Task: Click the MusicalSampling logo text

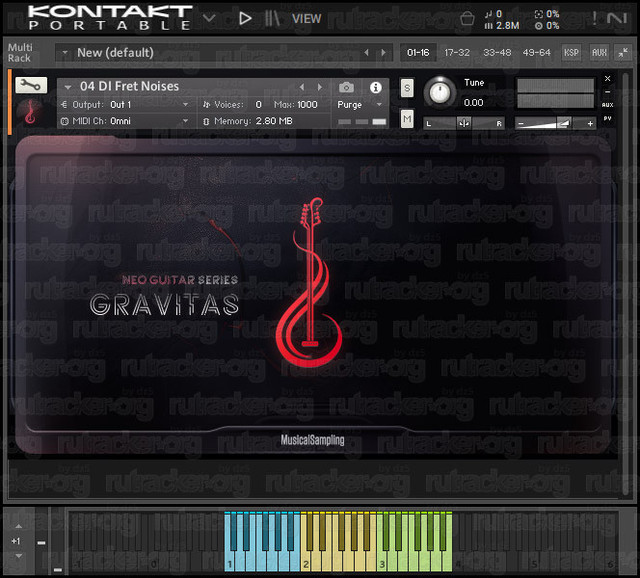Action: 312,440
